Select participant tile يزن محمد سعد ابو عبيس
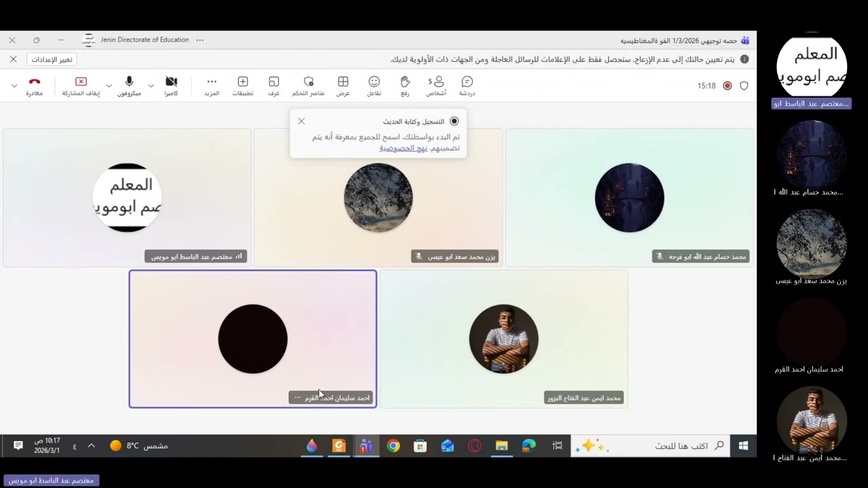 (378, 197)
